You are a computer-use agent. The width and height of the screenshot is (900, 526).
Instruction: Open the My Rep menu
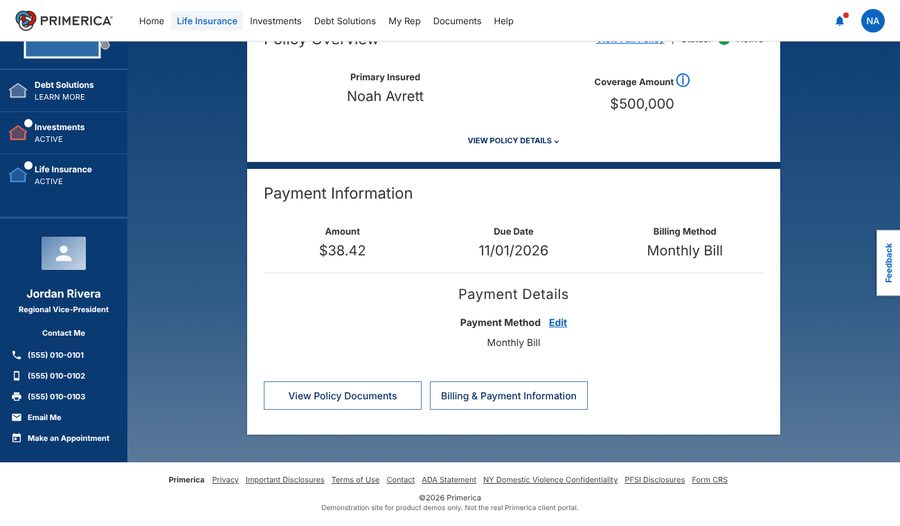coord(404,21)
